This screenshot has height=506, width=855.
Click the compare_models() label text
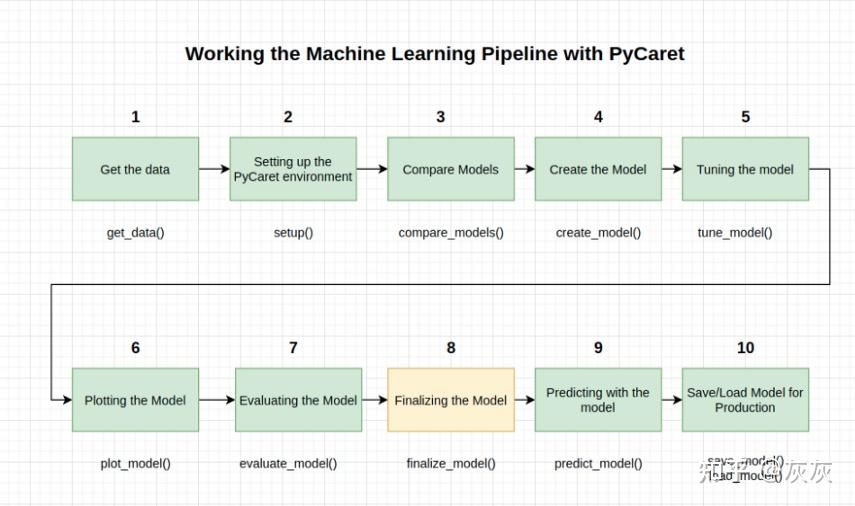tap(451, 233)
